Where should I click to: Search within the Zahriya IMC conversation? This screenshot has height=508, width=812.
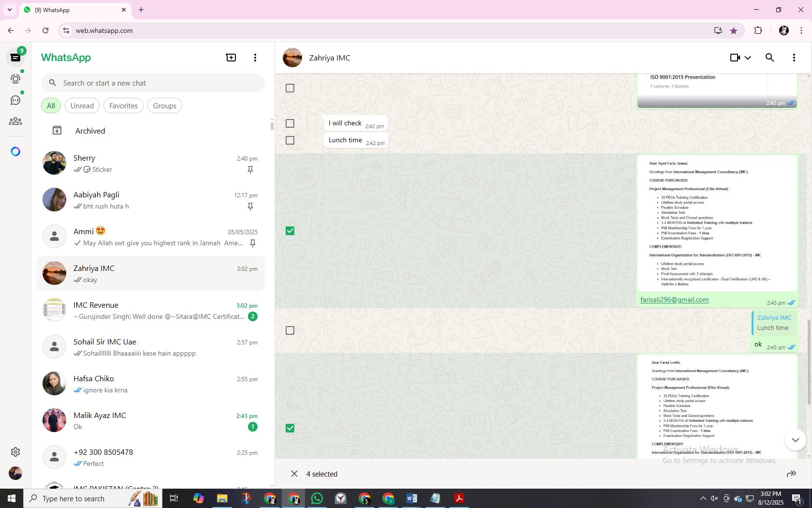click(x=770, y=58)
